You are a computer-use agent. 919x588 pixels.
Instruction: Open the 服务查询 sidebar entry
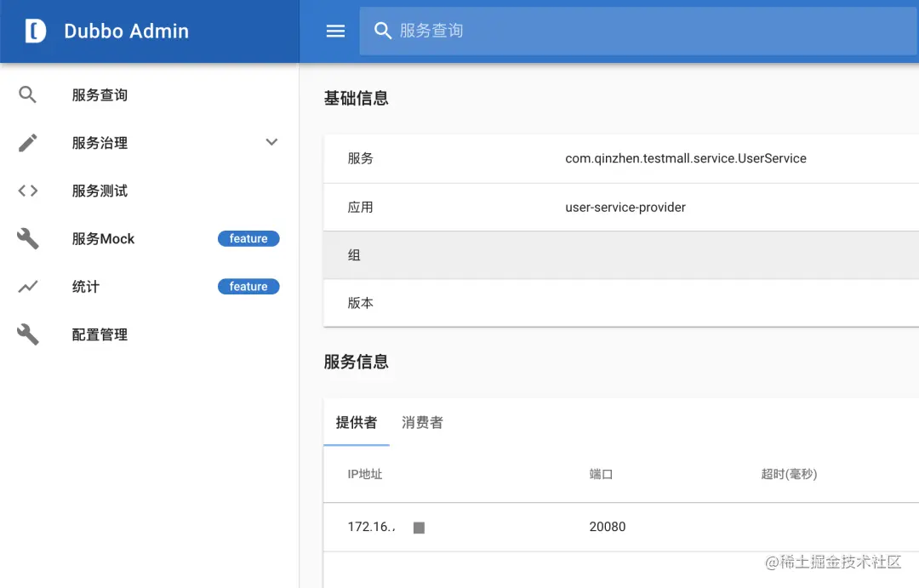coord(100,94)
